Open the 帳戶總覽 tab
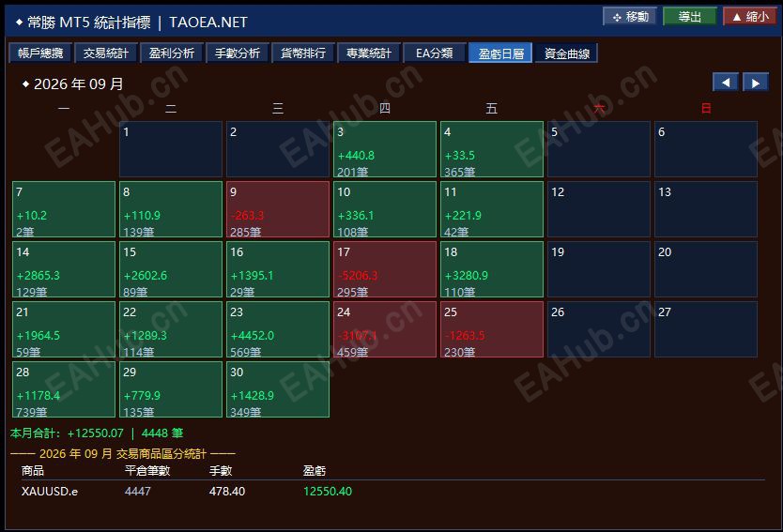Image resolution: width=783 pixels, height=532 pixels. click(x=40, y=53)
